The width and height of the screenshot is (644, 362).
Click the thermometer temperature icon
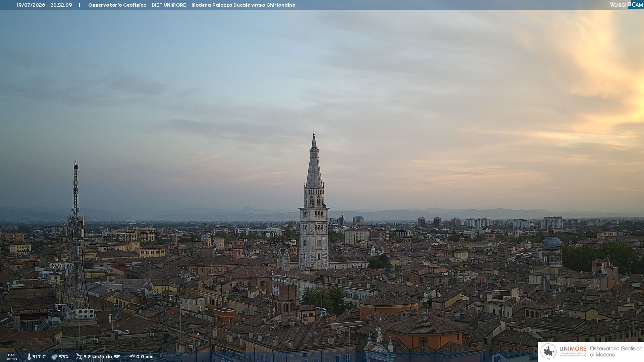(29, 357)
